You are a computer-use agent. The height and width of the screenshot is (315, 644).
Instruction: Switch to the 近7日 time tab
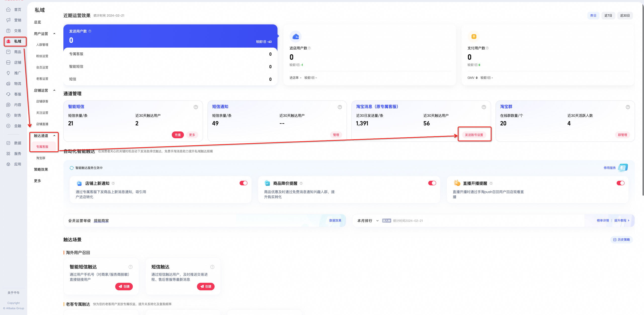(608, 16)
